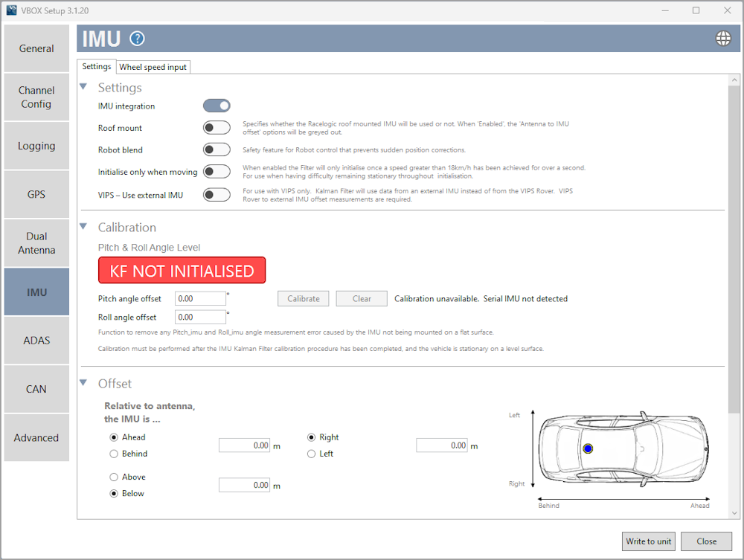
Task: Collapse the Calibration section
Action: point(83,227)
